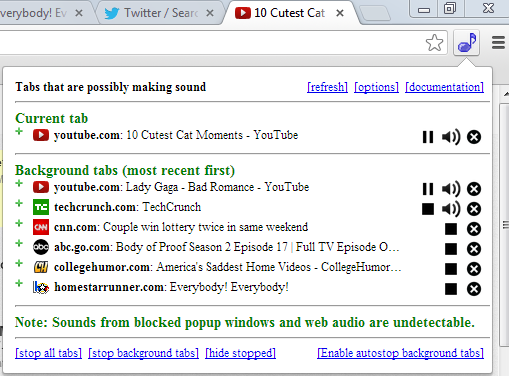Open youtube.com: 10 Cutest Cat Moments entry

click(x=176, y=135)
